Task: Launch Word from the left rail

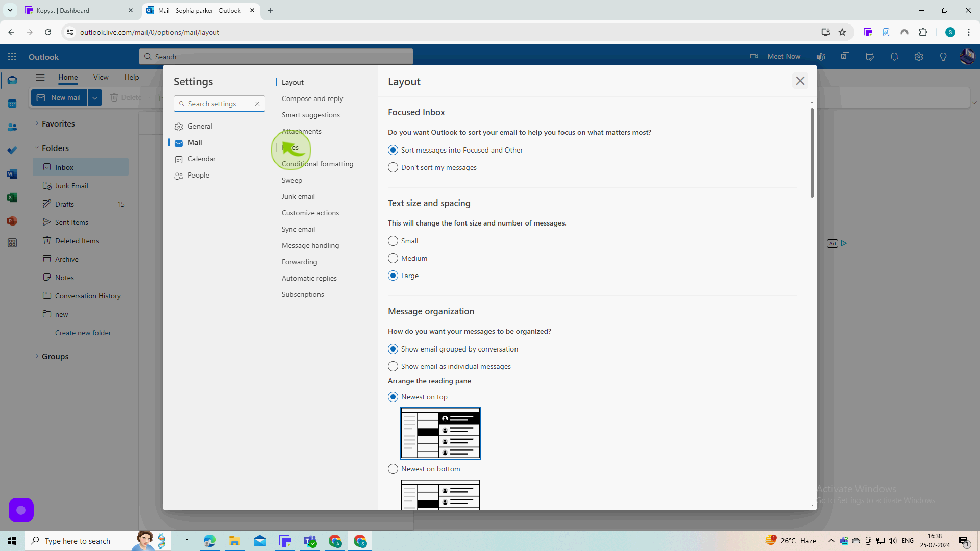Action: (x=12, y=174)
